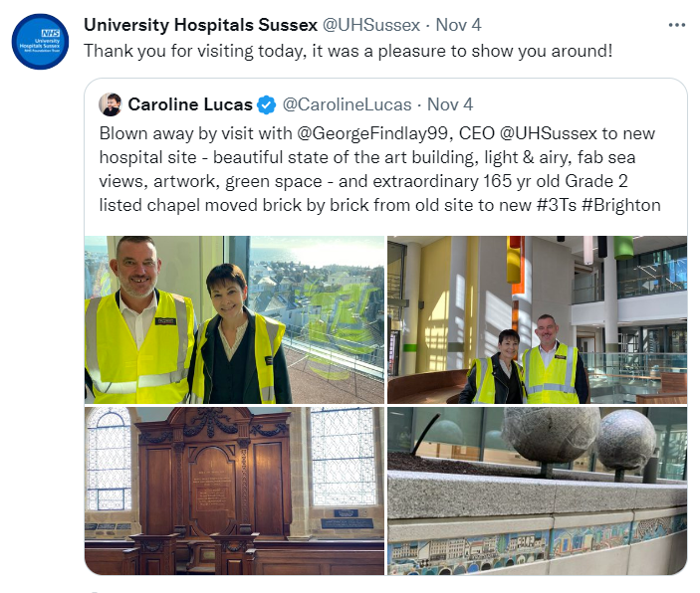The height and width of the screenshot is (593, 700).
Task: Open the #3Ts hashtag
Action: coord(557,205)
